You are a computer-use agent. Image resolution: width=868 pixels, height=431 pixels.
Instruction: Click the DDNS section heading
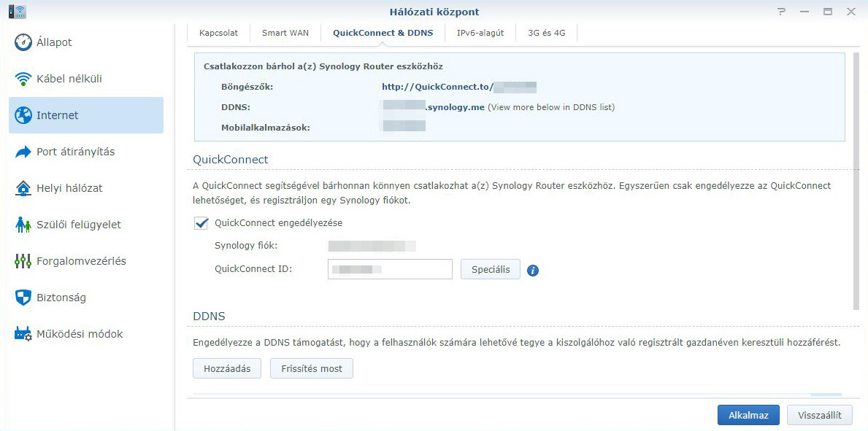(209, 317)
